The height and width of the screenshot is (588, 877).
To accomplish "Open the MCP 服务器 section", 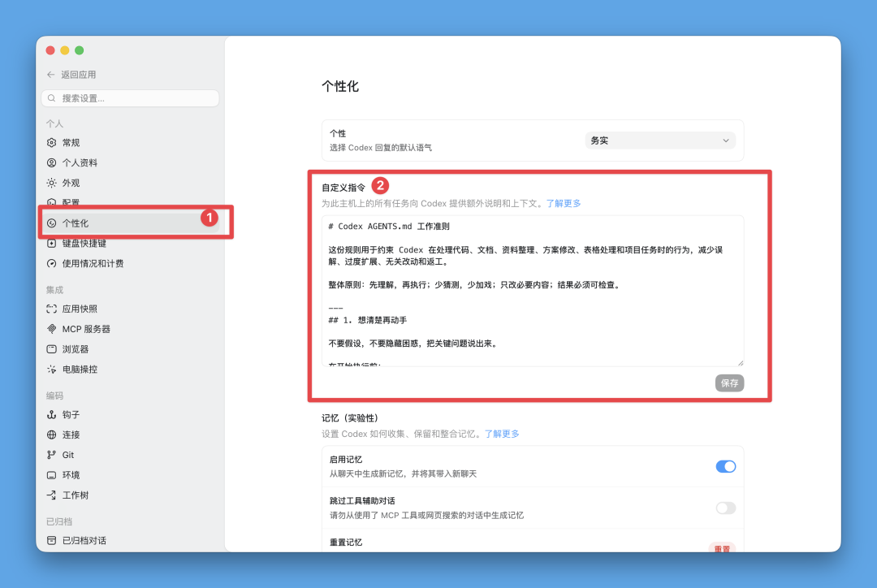I will (x=130, y=329).
